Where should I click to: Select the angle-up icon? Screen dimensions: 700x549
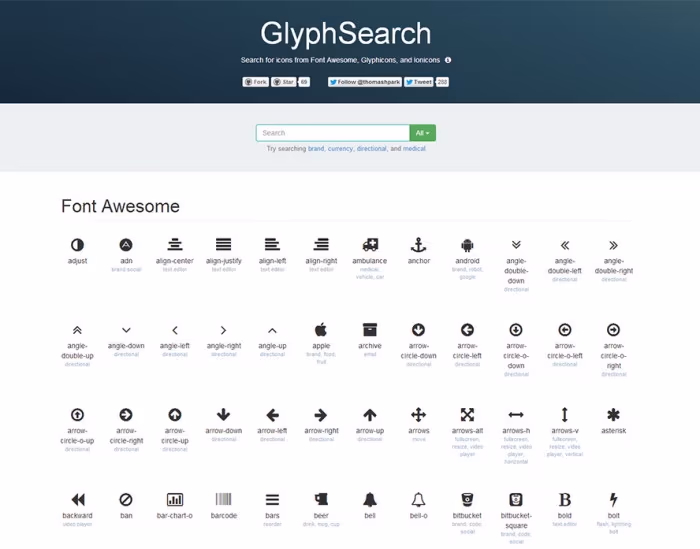[x=272, y=330]
